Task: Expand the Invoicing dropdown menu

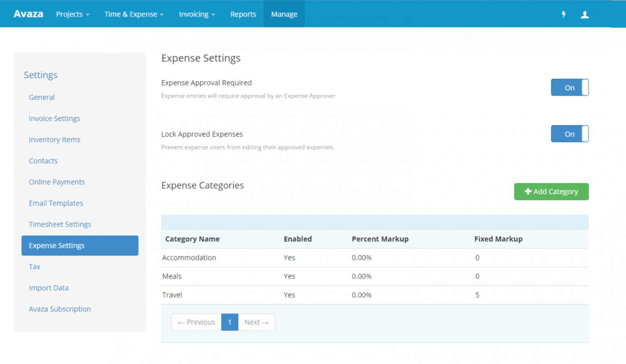Action: (x=197, y=14)
